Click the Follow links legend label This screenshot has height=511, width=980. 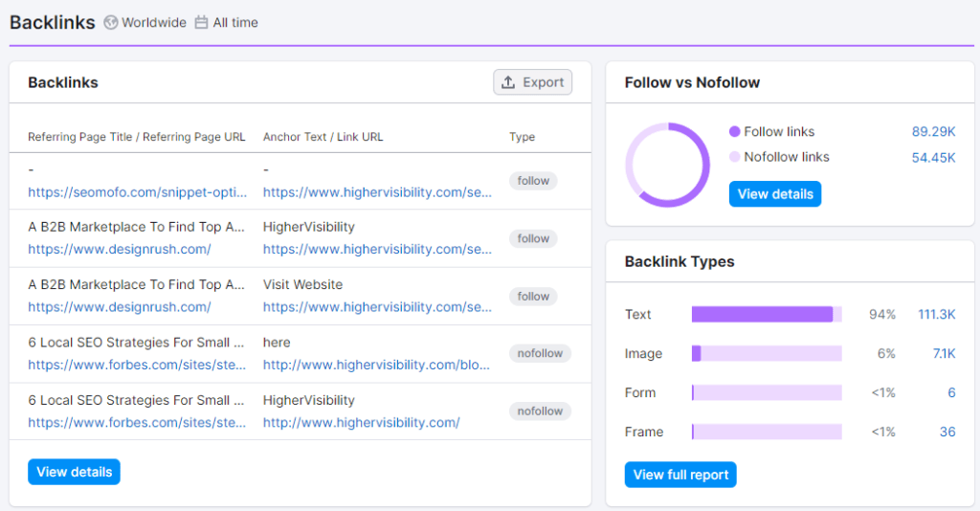(x=779, y=132)
